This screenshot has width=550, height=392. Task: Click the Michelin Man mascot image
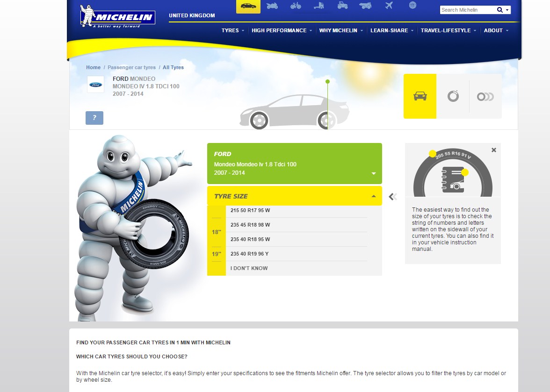tap(133, 228)
